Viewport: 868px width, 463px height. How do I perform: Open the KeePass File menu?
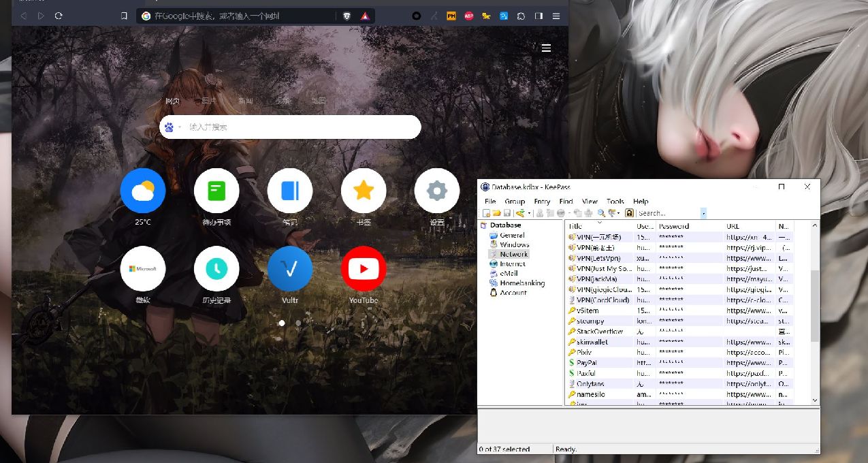(x=490, y=202)
